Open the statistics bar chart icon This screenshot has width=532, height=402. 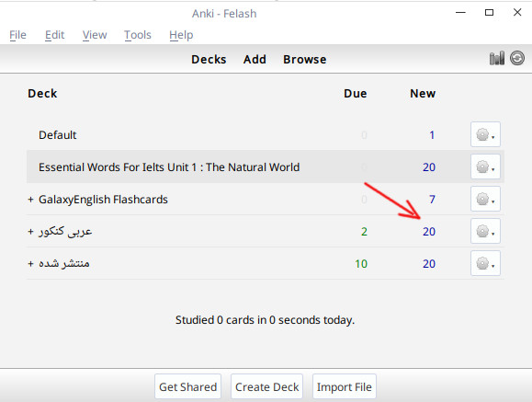(497, 59)
